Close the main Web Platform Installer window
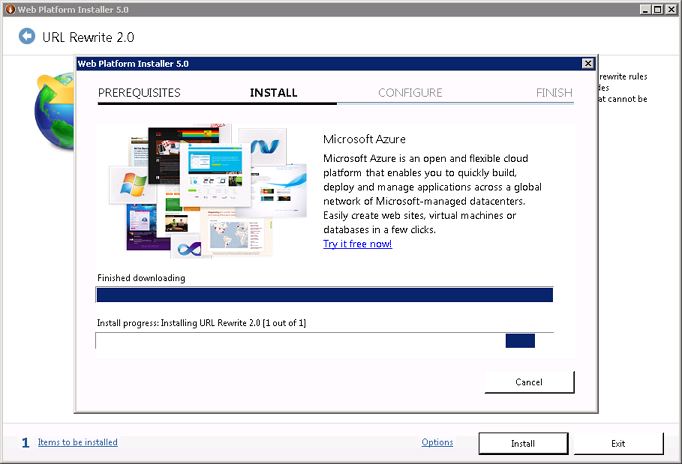The width and height of the screenshot is (682, 464). [x=671, y=9]
